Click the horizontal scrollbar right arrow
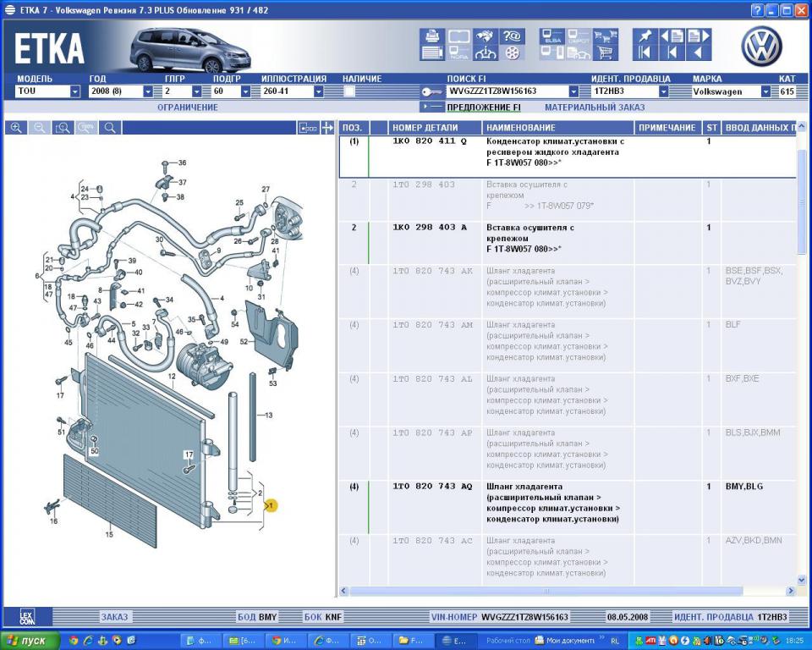This screenshot has height=650, width=812. [x=790, y=591]
